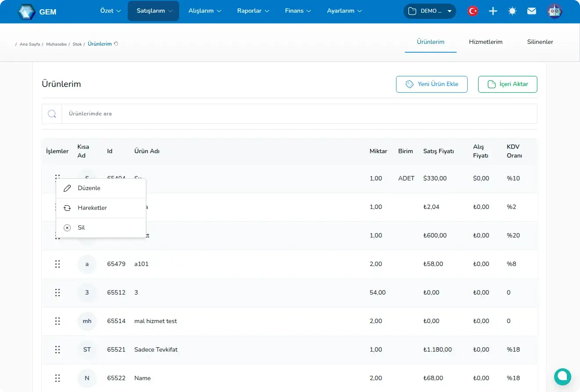Open the DEMO company selector dropdown
The image size is (580, 392).
429,11
